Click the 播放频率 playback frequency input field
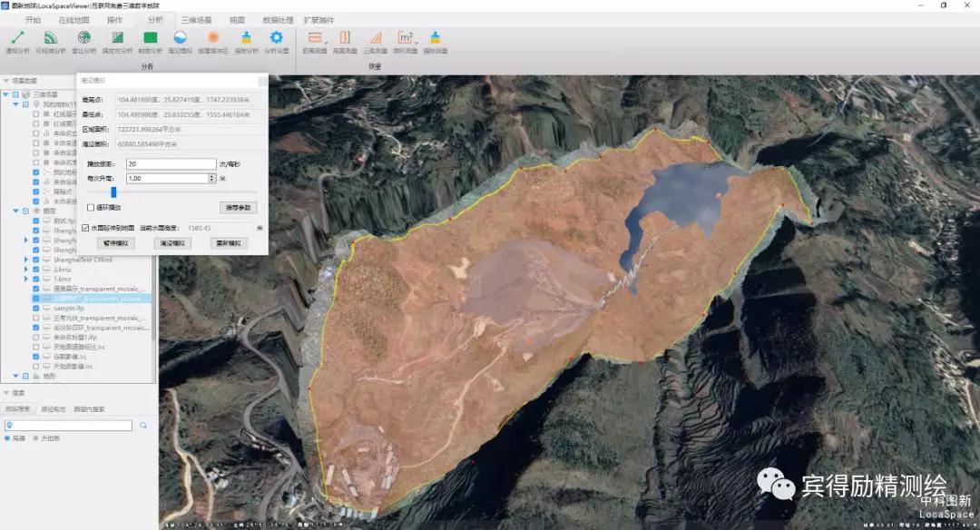Viewport: 980px width, 530px height. pos(170,163)
